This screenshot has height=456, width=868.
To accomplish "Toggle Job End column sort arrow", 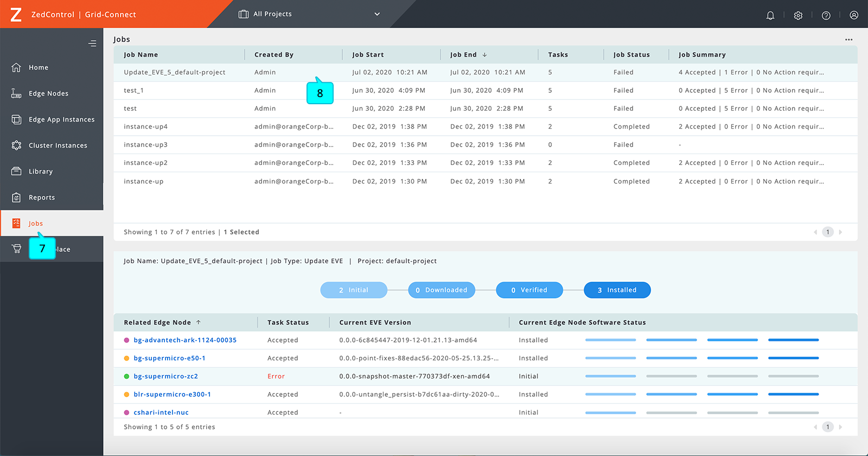I will [x=484, y=55].
